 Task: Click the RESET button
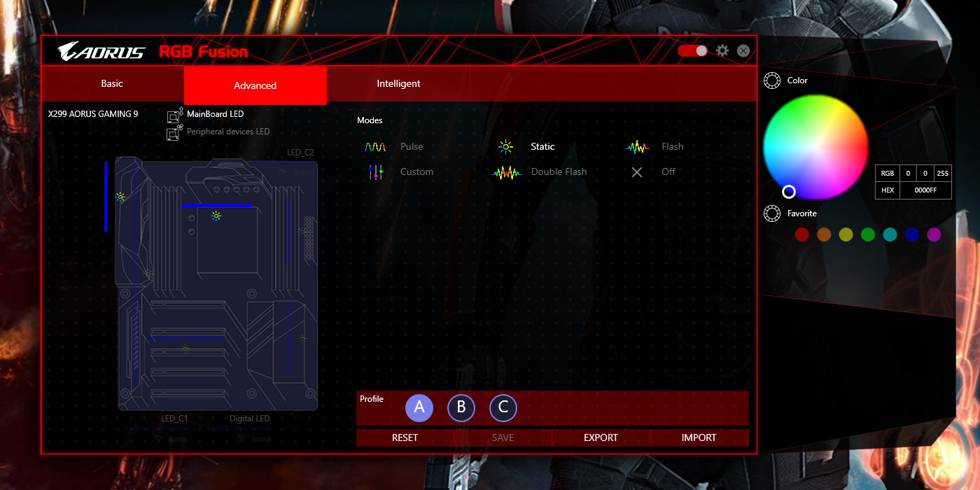click(x=405, y=437)
